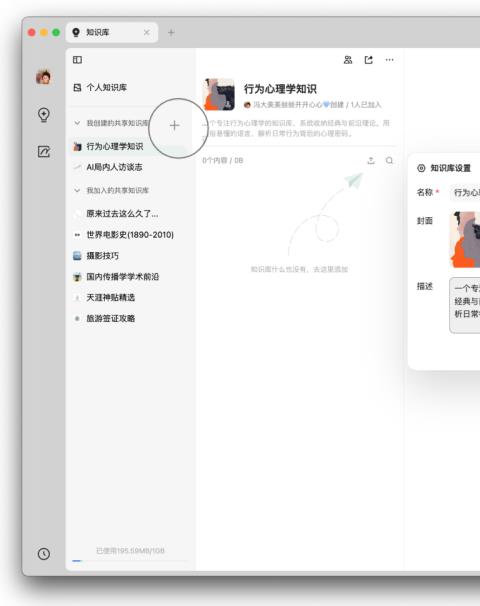Open the user avatar profile
Image resolution: width=480 pixels, height=606 pixels.
[x=44, y=77]
